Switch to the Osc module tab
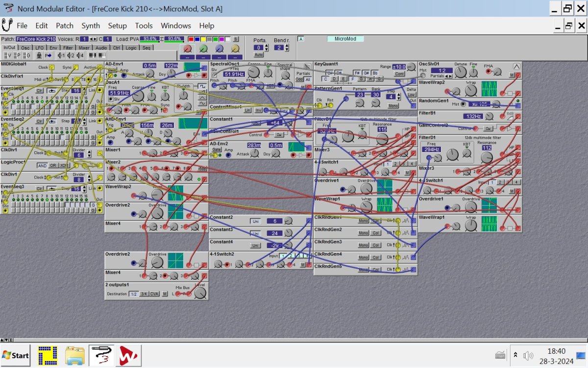588x368 pixels. coord(25,48)
